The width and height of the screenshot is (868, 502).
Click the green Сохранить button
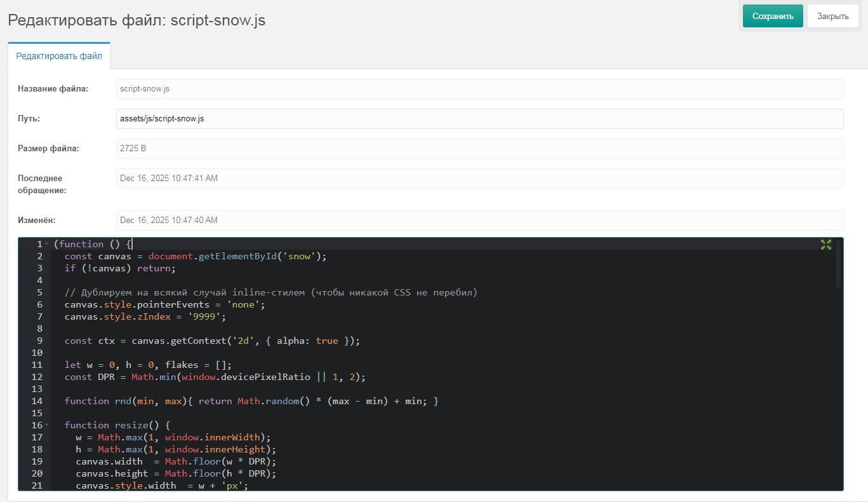coord(772,17)
